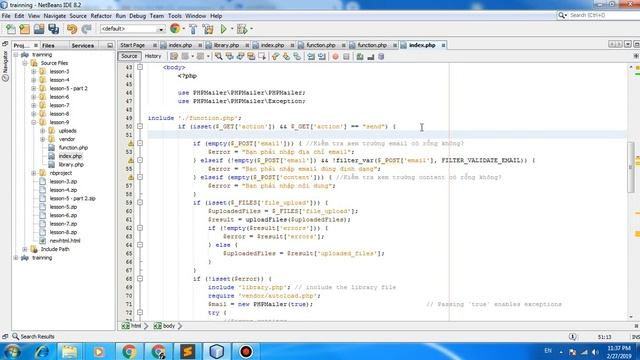The width and height of the screenshot is (640, 360).
Task: Toggle code fold at line 59
Action: 140,202
